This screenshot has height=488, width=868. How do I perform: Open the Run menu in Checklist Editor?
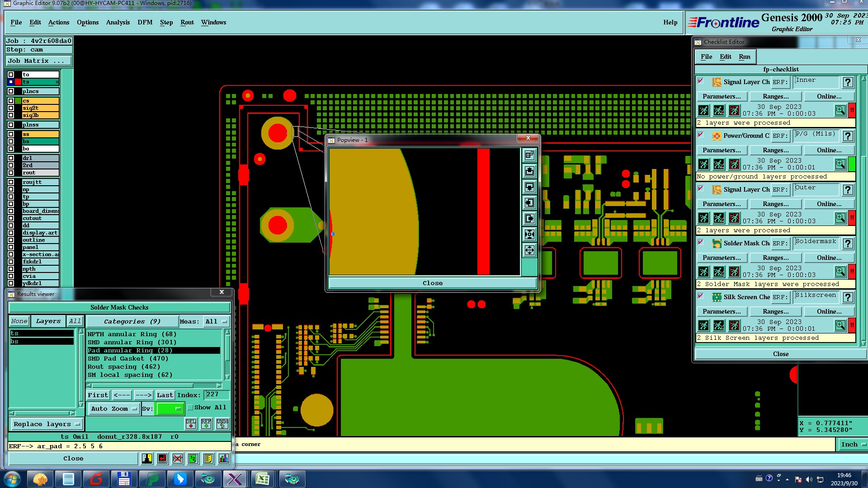coord(744,56)
